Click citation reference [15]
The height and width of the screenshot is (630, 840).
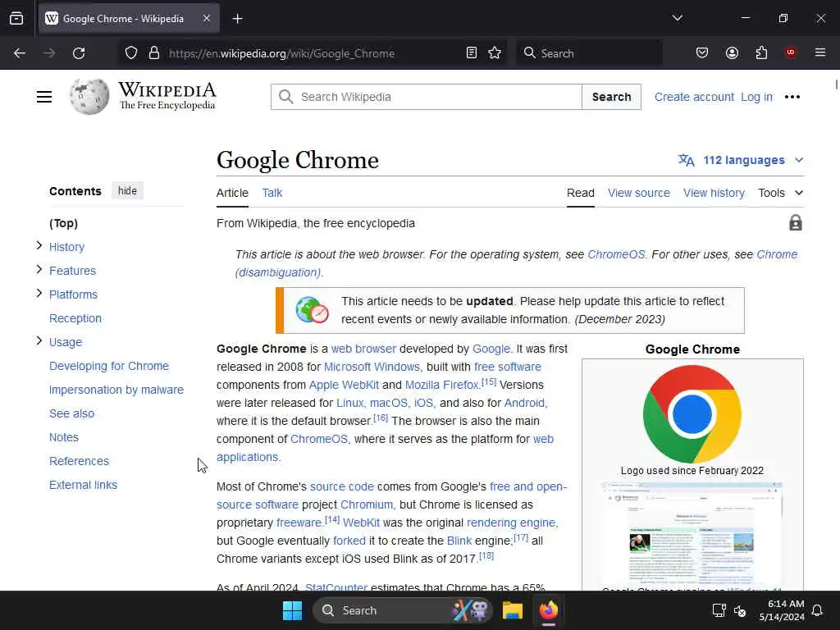pos(489,382)
